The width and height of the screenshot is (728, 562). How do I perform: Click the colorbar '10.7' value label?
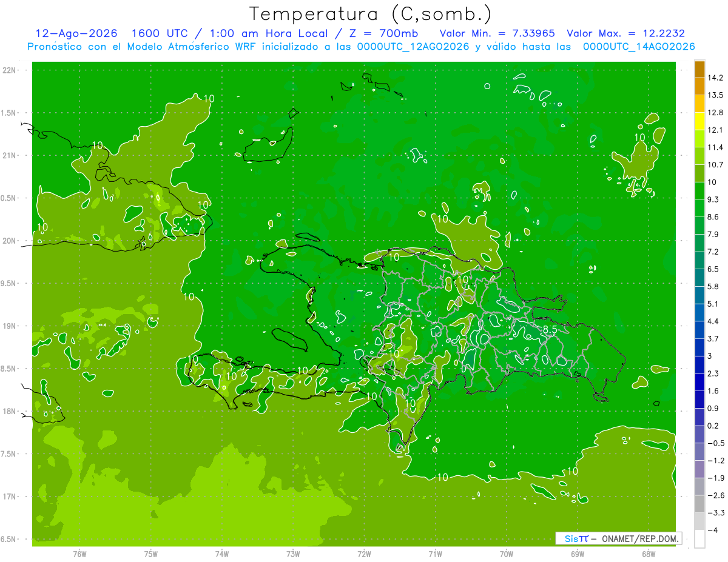[715, 165]
